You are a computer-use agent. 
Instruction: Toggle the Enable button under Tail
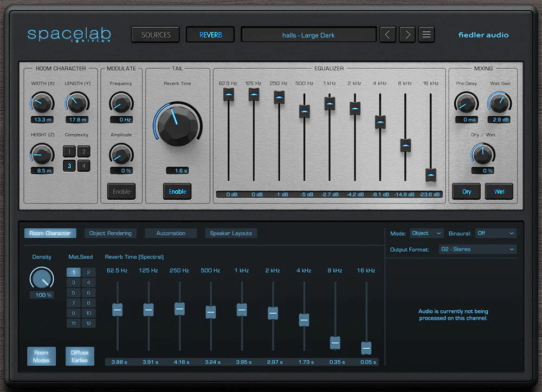[x=177, y=192]
